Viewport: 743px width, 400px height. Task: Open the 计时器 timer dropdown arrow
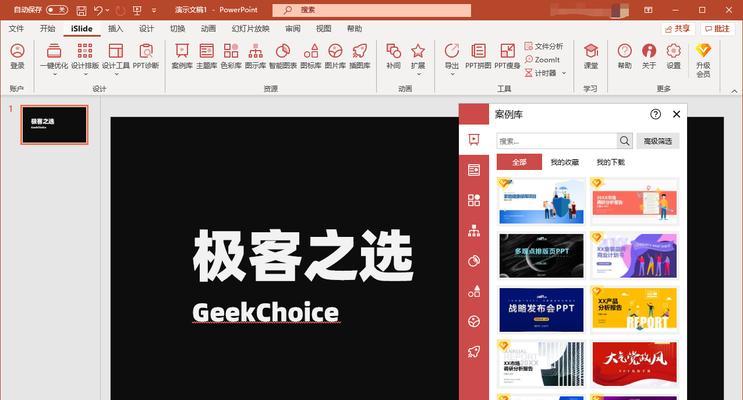(x=564, y=73)
